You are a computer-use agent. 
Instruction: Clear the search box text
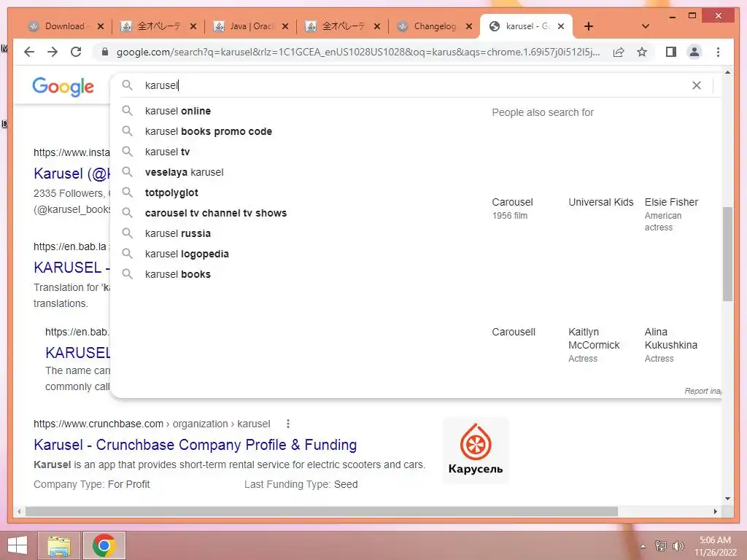click(697, 85)
